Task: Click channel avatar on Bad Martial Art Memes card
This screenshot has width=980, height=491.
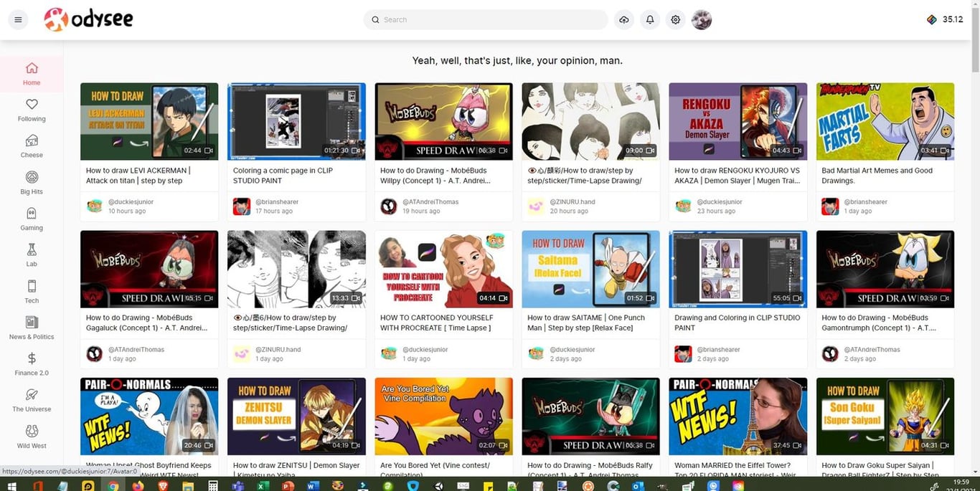Action: pyautogui.click(x=830, y=206)
